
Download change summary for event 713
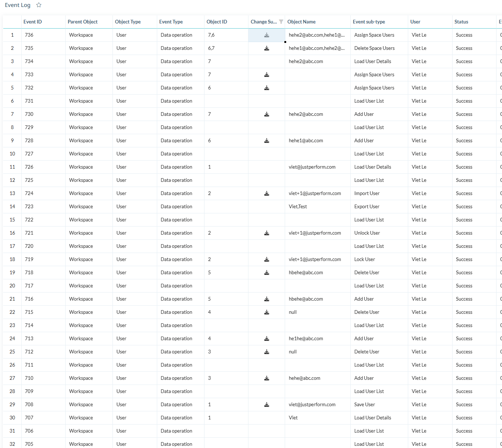267,338
